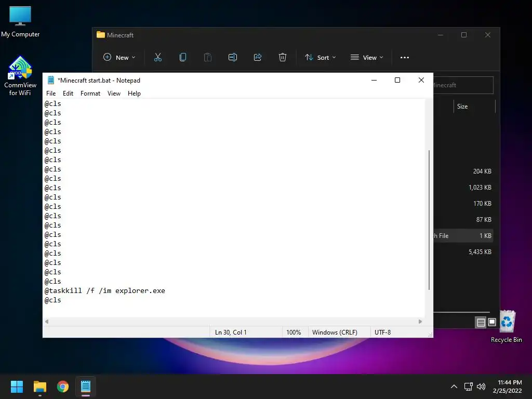Show hidden icons in the system tray

(x=454, y=387)
